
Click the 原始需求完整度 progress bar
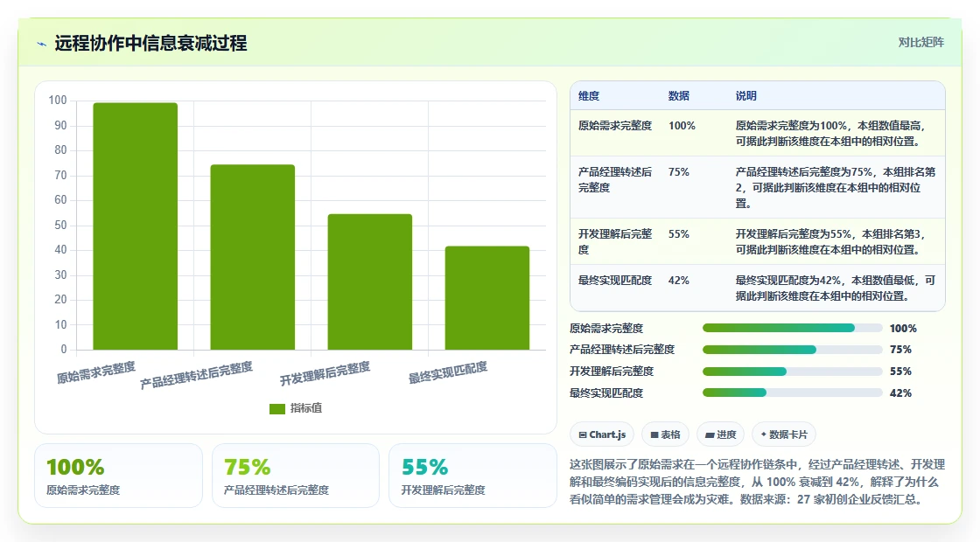pos(792,329)
